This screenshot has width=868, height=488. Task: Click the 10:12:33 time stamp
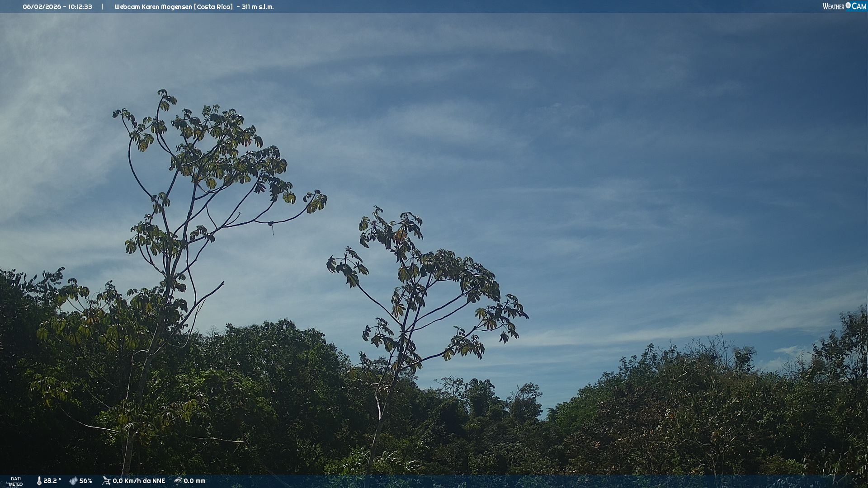tap(80, 7)
